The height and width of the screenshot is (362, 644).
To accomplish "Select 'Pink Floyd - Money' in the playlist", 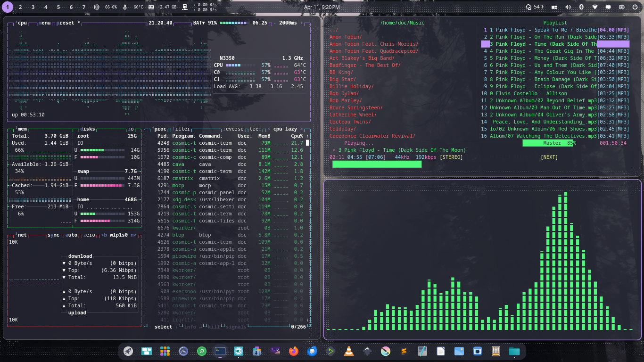I will pos(555,58).
